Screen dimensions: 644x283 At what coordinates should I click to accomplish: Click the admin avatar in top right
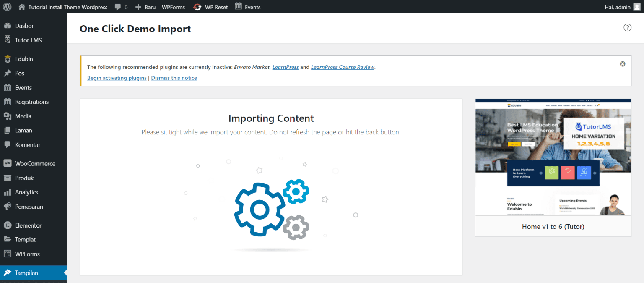pyautogui.click(x=636, y=7)
